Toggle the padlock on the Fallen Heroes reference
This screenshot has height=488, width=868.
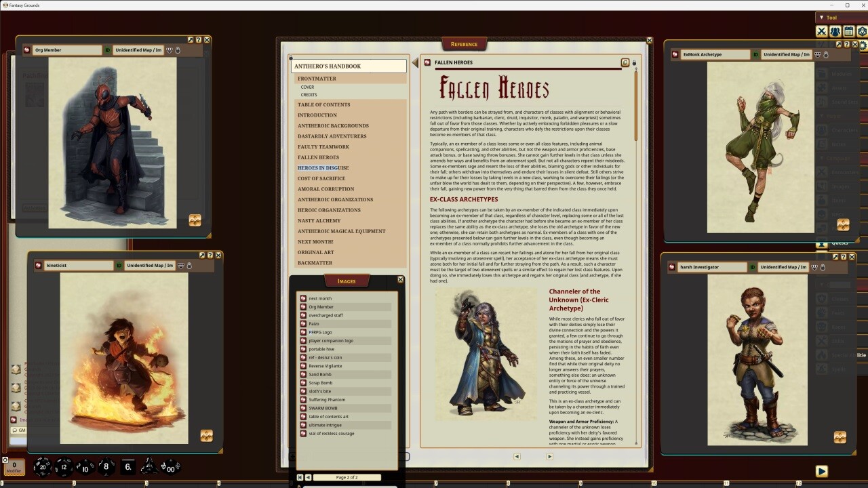(x=634, y=62)
